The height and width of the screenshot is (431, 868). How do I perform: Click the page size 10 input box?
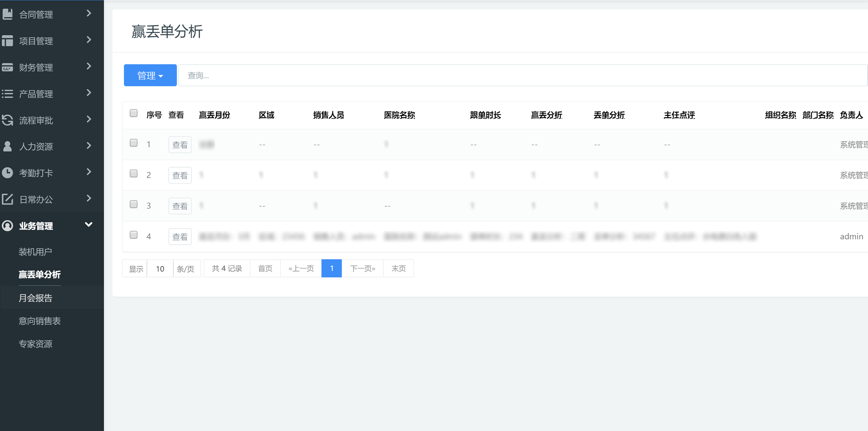(160, 269)
